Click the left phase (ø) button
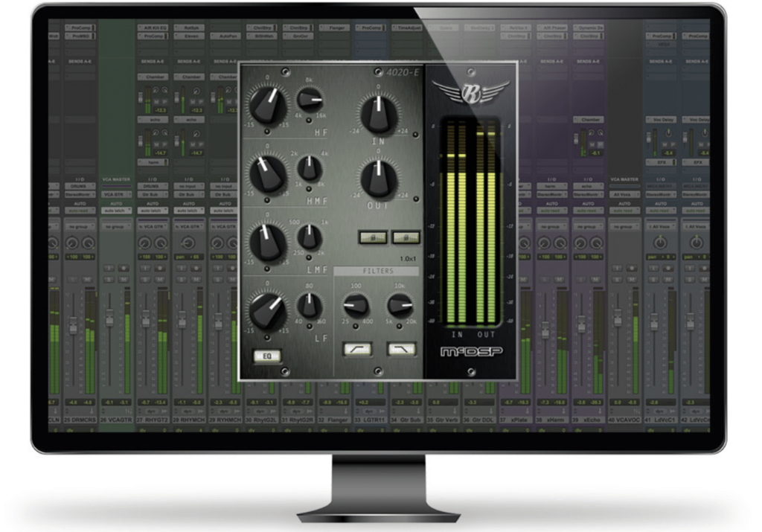 click(372, 238)
